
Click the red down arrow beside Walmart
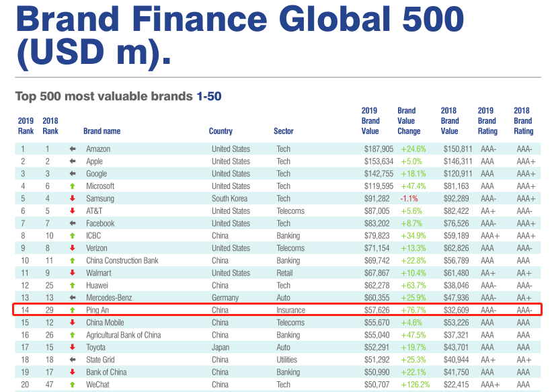pyautogui.click(x=73, y=274)
